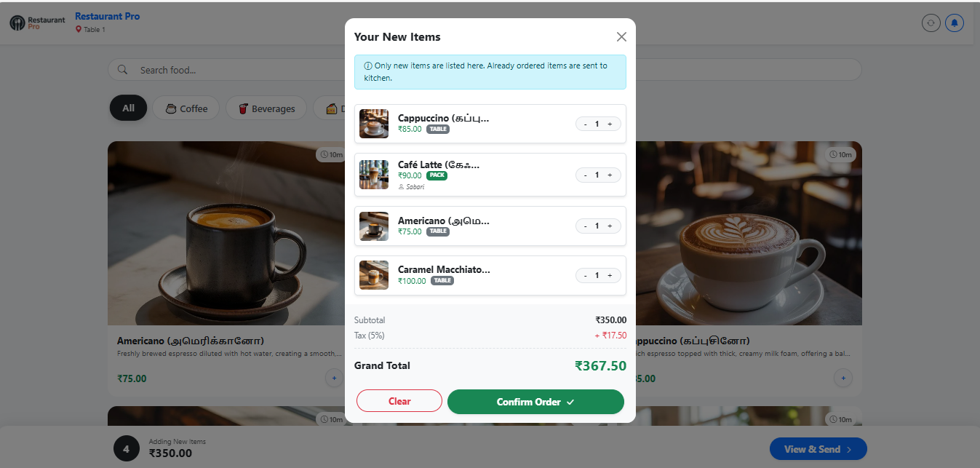Decrease Cappuccino quantity with minus button
Screen dimensions: 980x468
pyautogui.click(x=585, y=124)
